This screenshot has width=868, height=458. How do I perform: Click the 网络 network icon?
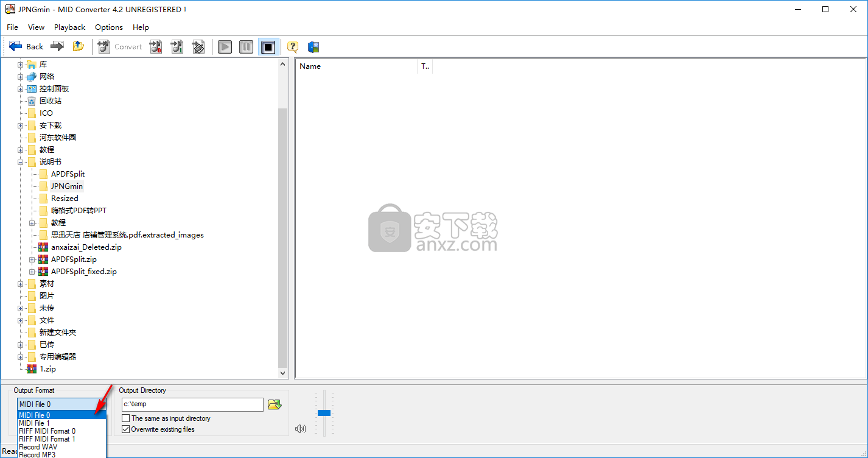[x=32, y=77]
